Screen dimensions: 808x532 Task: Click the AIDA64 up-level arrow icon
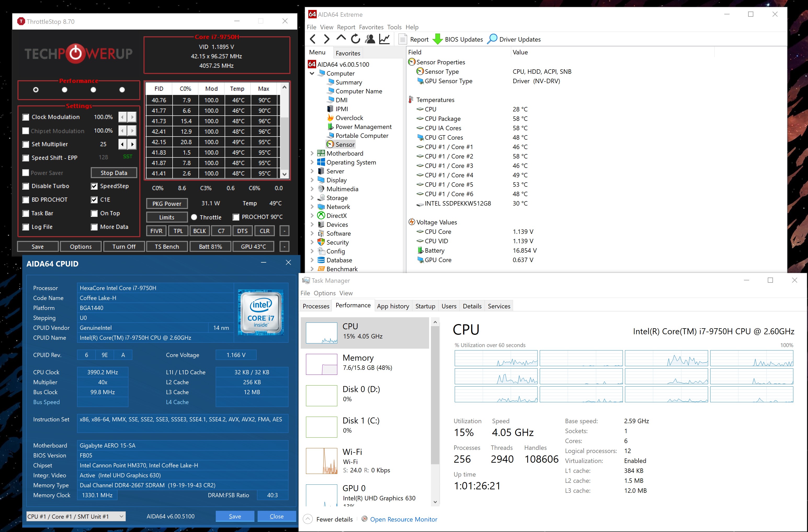[x=341, y=38]
